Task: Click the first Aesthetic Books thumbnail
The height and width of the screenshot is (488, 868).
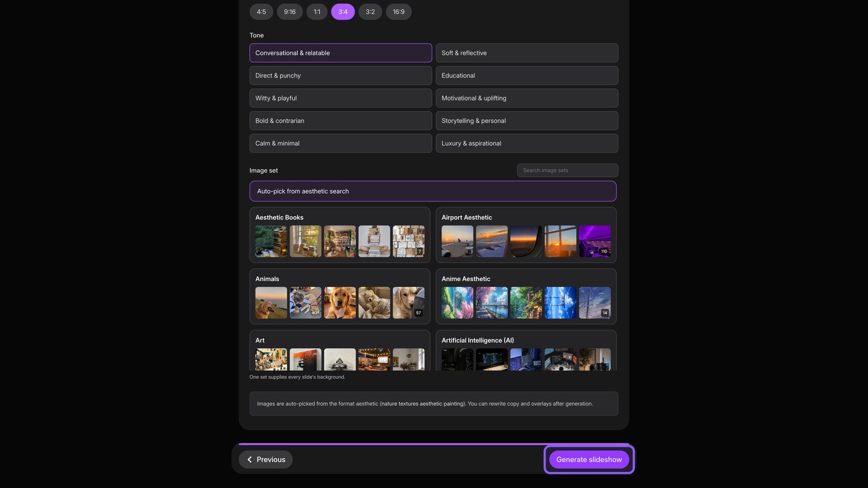Action: [x=271, y=241]
